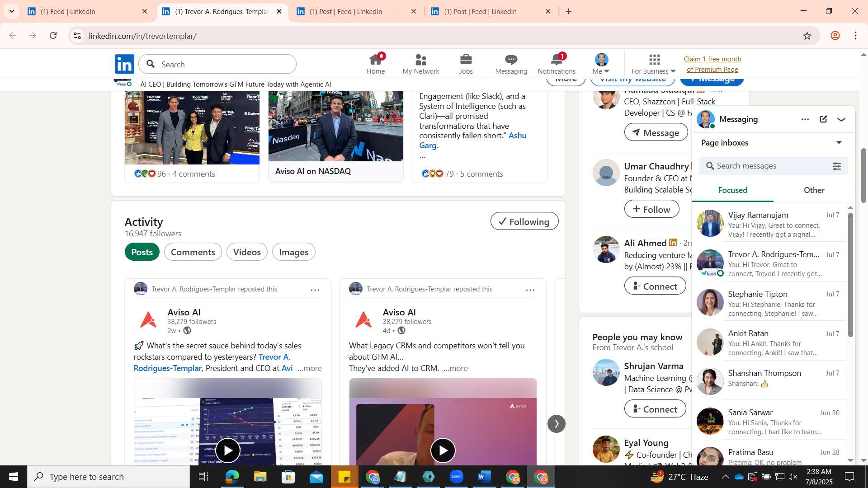Screen dimensions: 868x488
Task: Open the tab search dropdown
Action: (x=11, y=11)
